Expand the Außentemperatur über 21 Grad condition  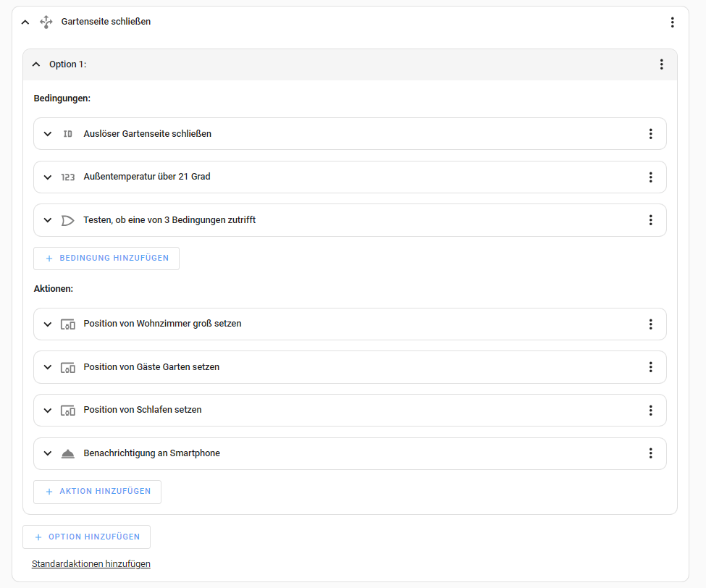tap(48, 177)
